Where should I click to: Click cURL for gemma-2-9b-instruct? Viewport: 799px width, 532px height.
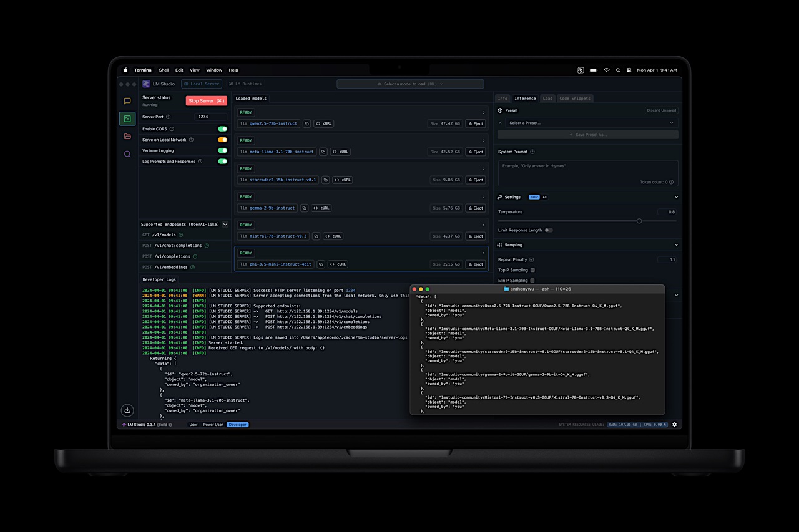pos(321,208)
